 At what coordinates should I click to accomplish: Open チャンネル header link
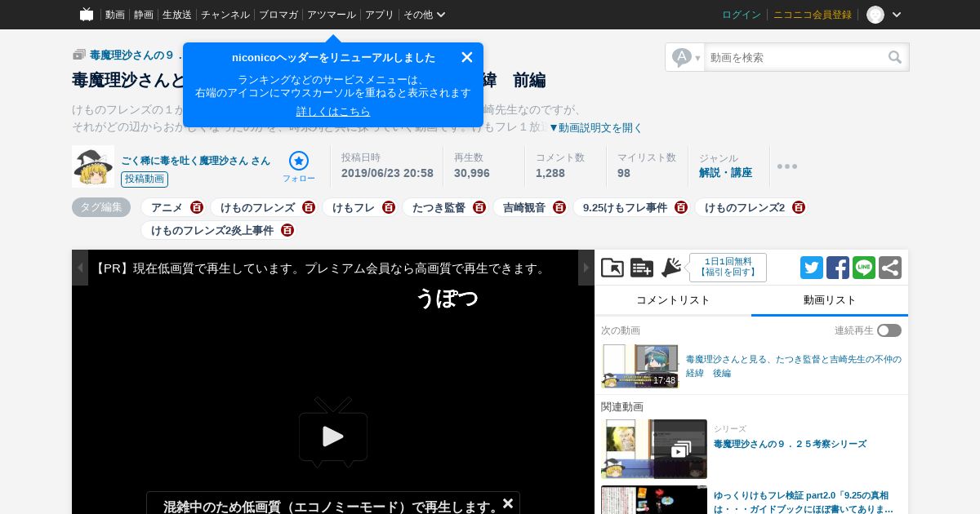[x=225, y=15]
